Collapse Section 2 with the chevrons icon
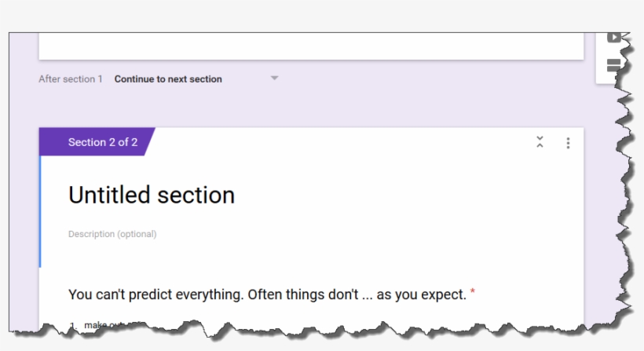This screenshot has width=644, height=351. pyautogui.click(x=540, y=142)
